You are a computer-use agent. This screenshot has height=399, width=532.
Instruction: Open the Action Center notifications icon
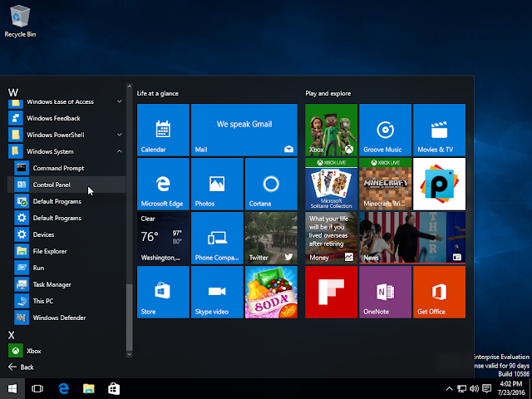tap(487, 389)
